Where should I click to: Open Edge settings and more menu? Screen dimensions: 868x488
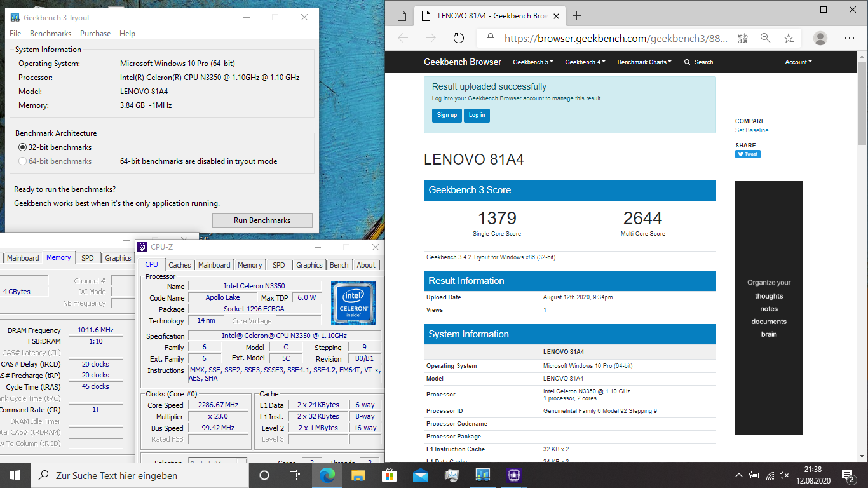click(x=849, y=38)
